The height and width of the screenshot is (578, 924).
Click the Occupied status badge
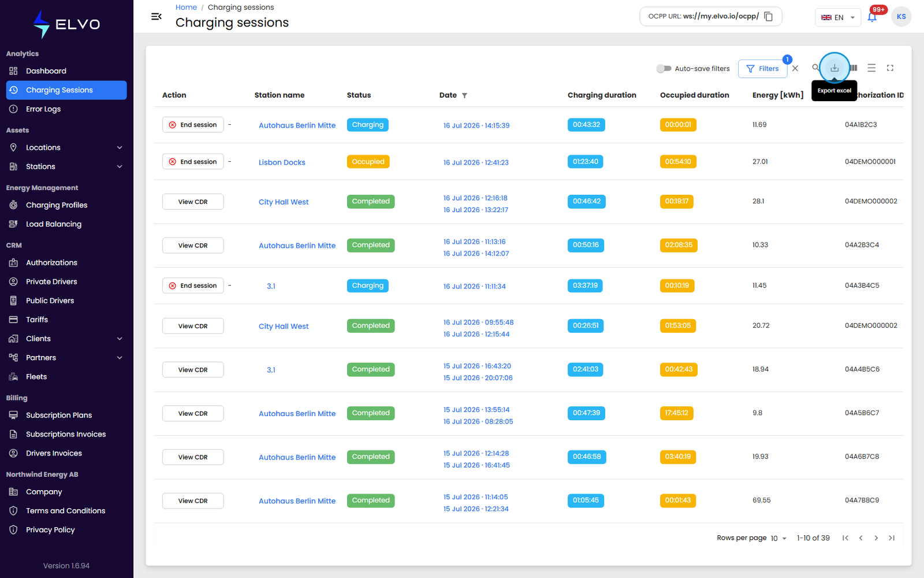[368, 162]
